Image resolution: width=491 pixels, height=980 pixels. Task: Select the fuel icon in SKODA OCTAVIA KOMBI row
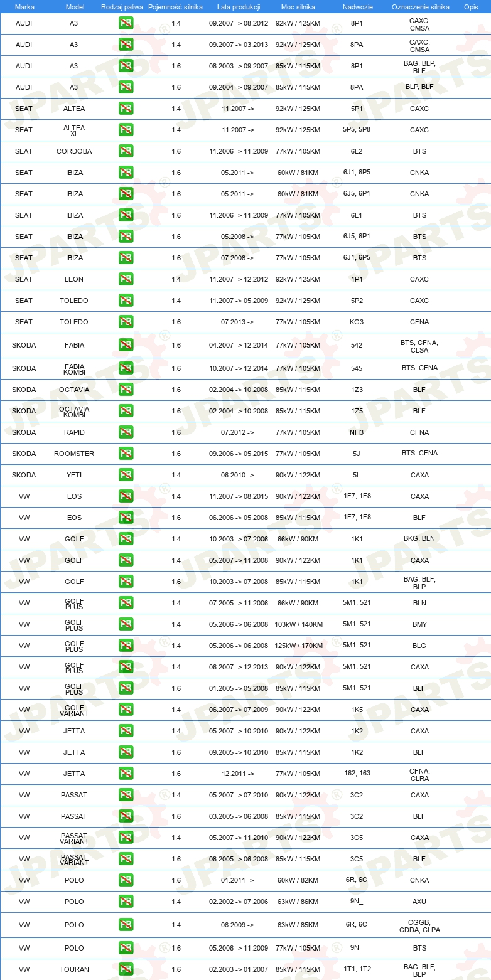[x=126, y=411]
